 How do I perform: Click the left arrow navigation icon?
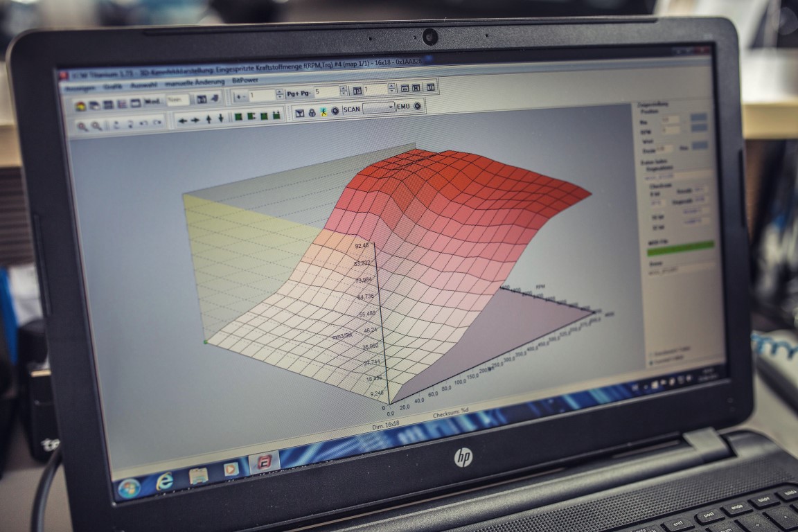click(x=182, y=121)
